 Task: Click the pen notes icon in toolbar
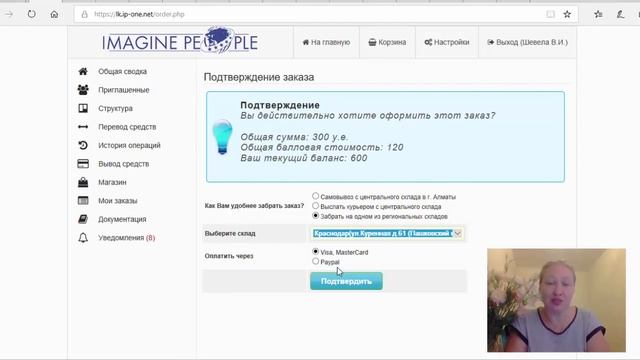[x=620, y=14]
